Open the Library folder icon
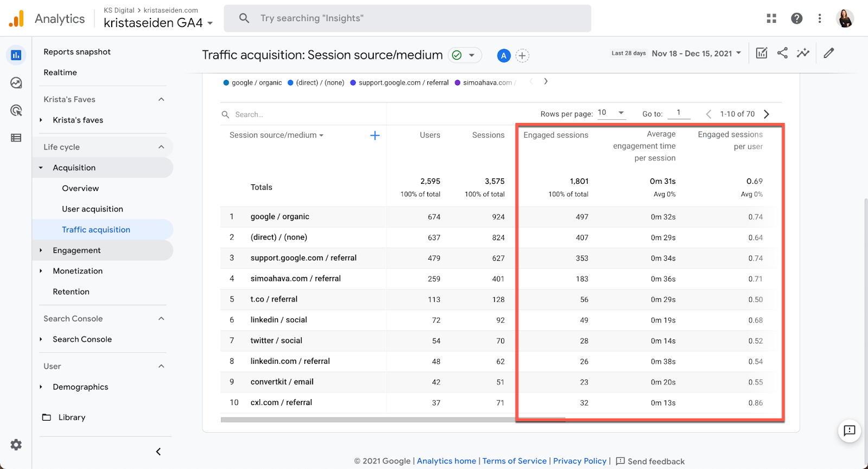Screen dimensions: 868x469 pyautogui.click(x=47, y=417)
